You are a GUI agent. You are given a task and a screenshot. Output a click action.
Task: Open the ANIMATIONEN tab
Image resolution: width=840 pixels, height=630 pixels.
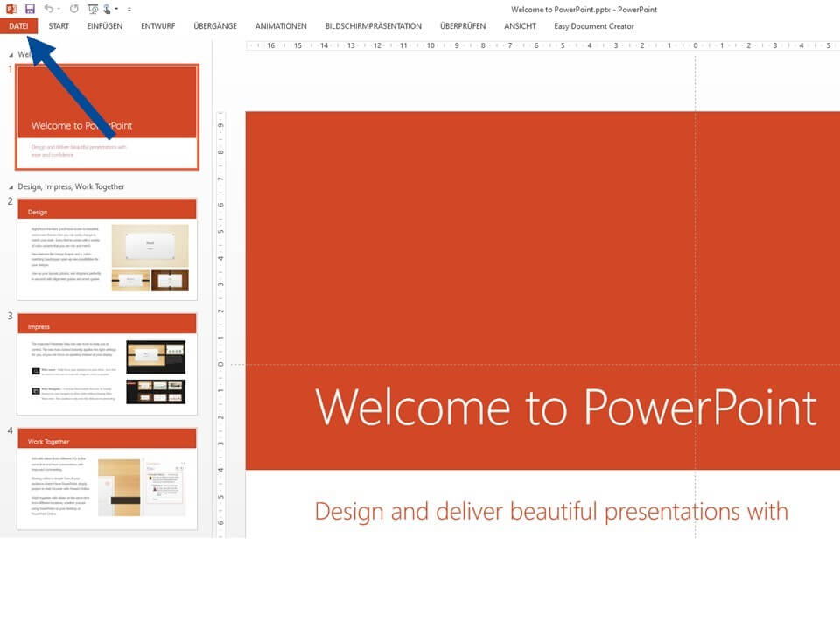pos(281,25)
